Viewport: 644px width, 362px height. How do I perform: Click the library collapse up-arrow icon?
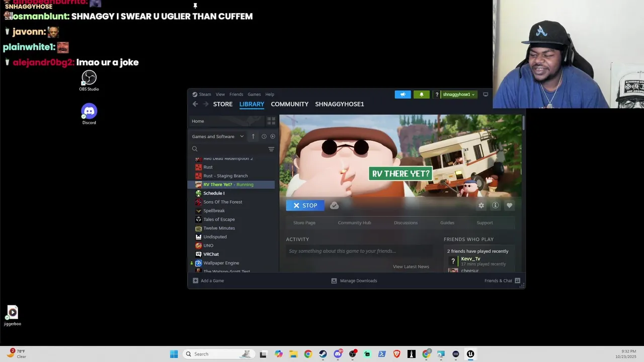(x=253, y=136)
